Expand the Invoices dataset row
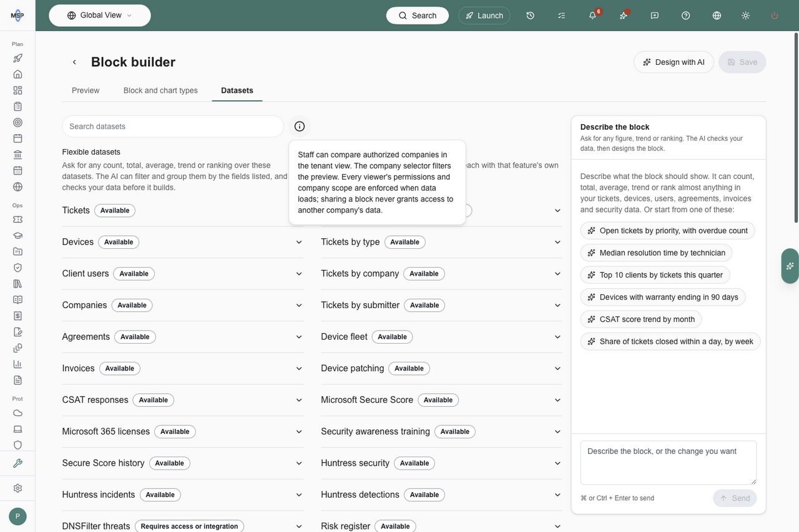Viewport: 799px width, 532px height. 183,369
